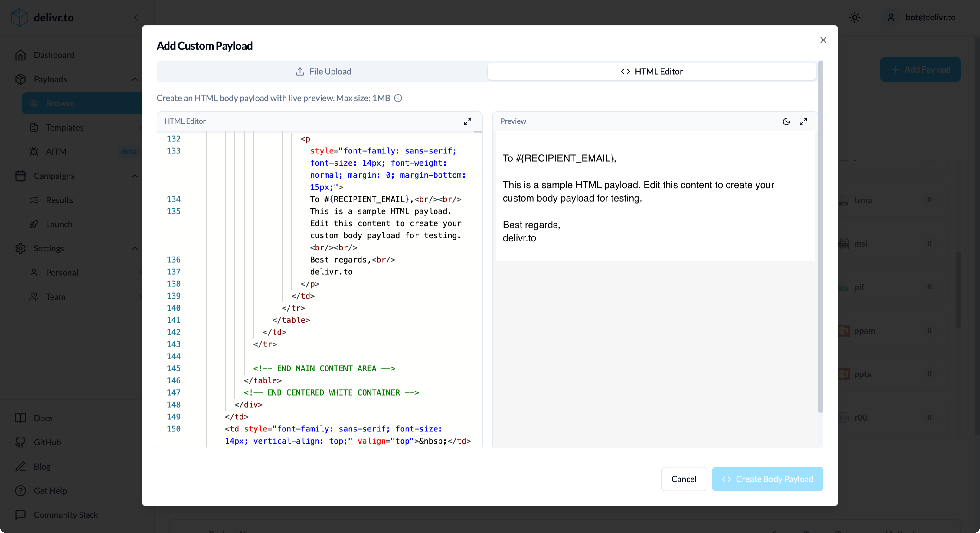Click into line 137 of the code editor
This screenshot has width=980, height=533.
coord(331,272)
